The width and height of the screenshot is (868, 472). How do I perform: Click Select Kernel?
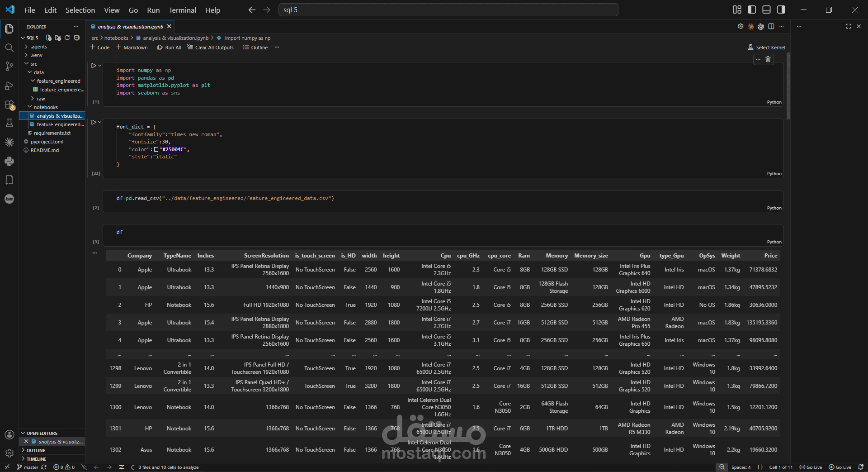point(766,48)
